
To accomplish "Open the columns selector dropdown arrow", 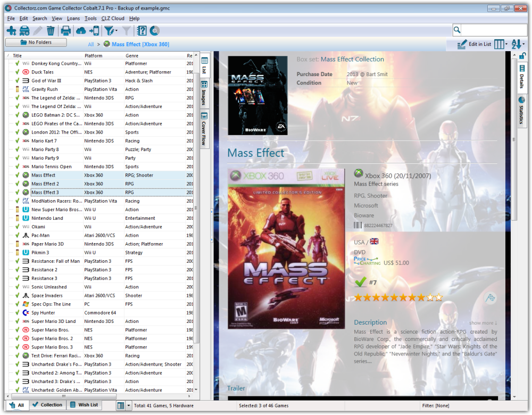I will pyautogui.click(x=506, y=44).
